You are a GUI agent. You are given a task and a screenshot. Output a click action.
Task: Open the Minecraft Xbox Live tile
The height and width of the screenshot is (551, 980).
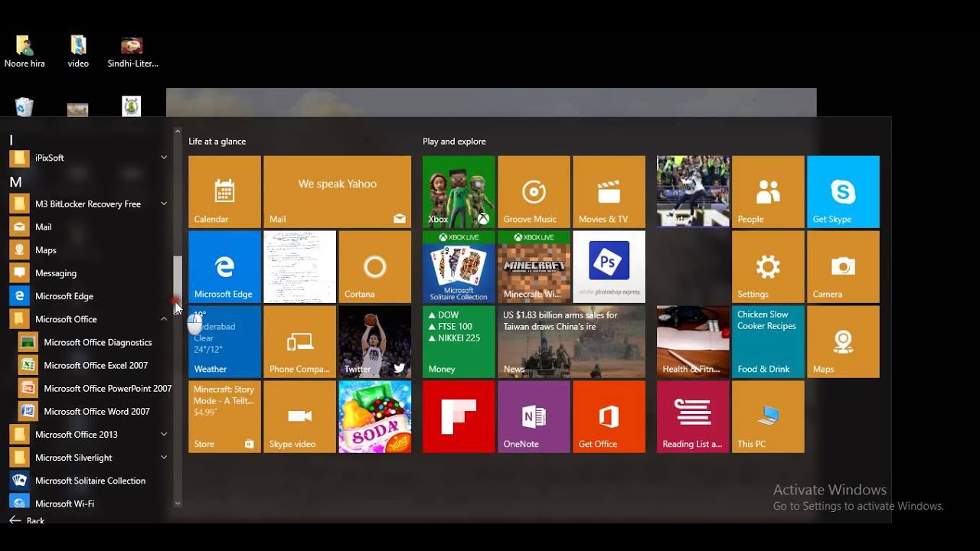tap(534, 267)
